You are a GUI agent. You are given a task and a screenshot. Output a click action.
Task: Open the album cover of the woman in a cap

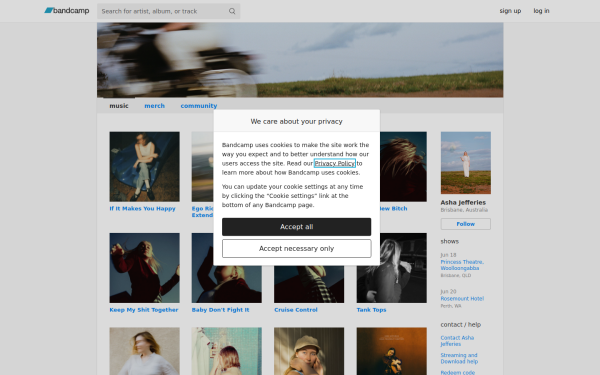pyautogui.click(x=309, y=351)
